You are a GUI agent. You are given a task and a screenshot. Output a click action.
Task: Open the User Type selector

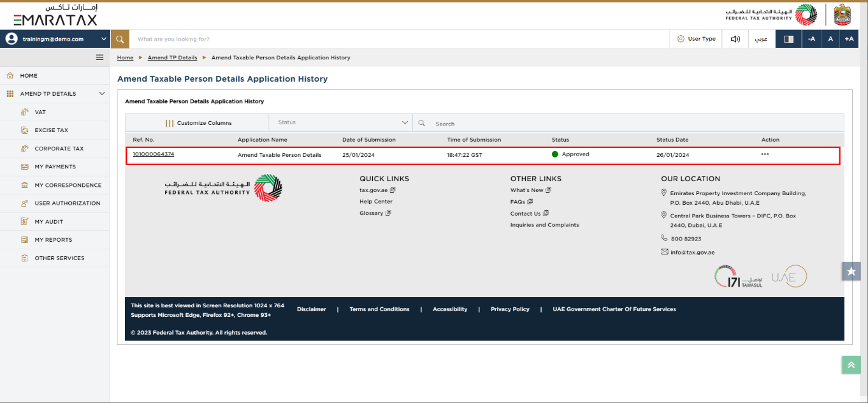click(x=696, y=39)
